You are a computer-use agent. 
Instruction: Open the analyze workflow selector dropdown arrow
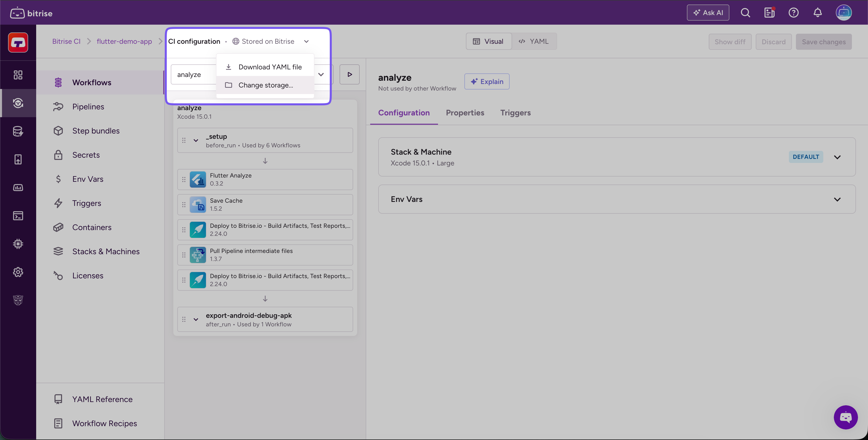point(321,74)
